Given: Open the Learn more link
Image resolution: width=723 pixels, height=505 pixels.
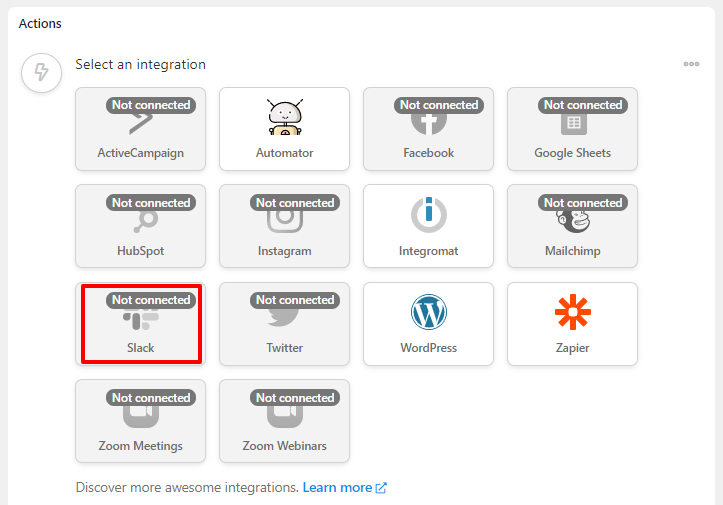Looking at the screenshot, I should pos(338,487).
